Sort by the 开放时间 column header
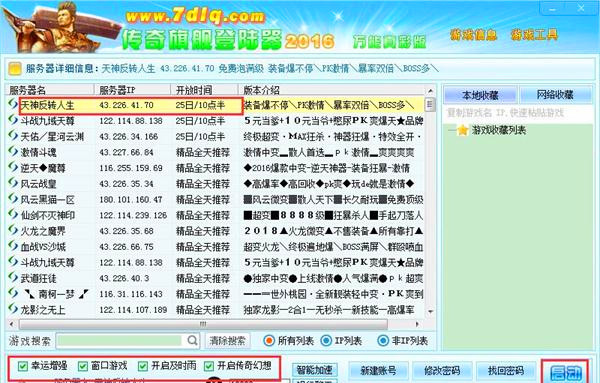 [204, 90]
